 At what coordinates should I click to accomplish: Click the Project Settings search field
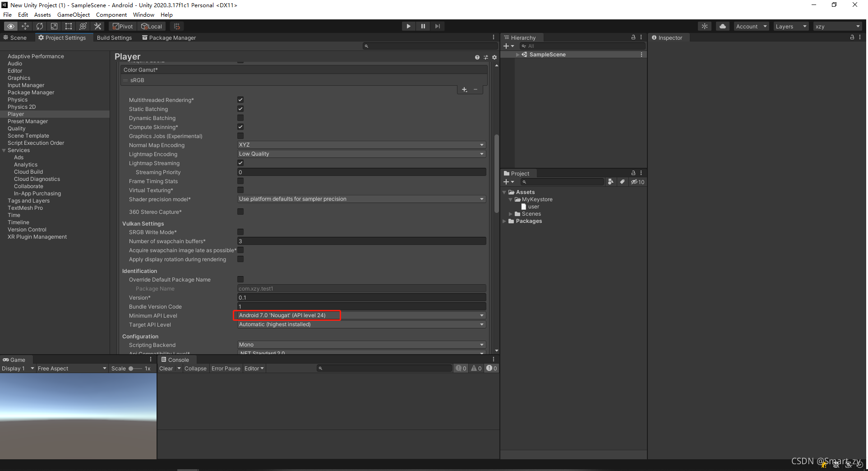click(430, 46)
